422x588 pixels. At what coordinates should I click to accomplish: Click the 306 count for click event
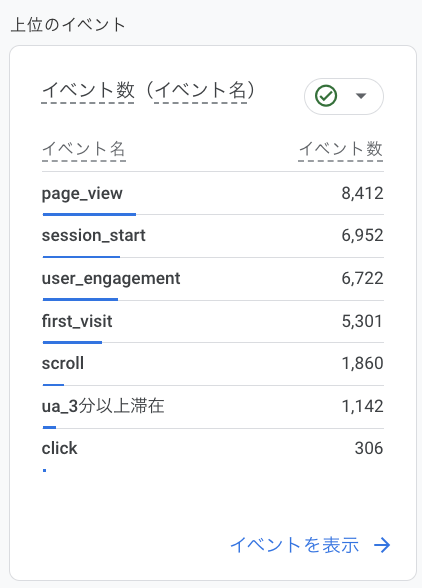point(369,448)
